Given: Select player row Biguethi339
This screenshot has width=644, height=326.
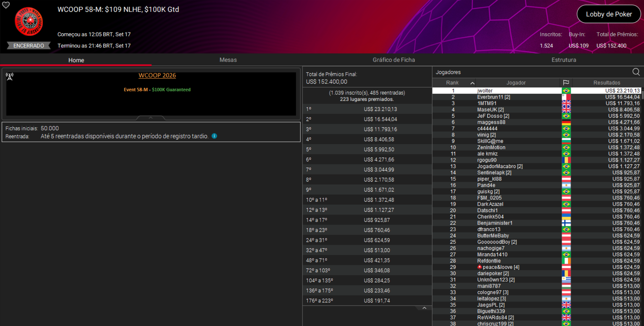Looking at the screenshot, I should point(536,311).
